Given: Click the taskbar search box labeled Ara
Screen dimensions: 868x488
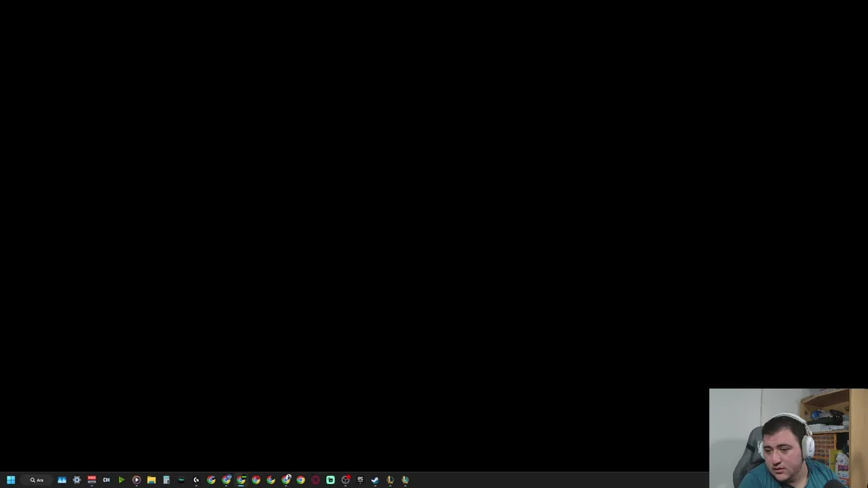Looking at the screenshot, I should point(37,480).
